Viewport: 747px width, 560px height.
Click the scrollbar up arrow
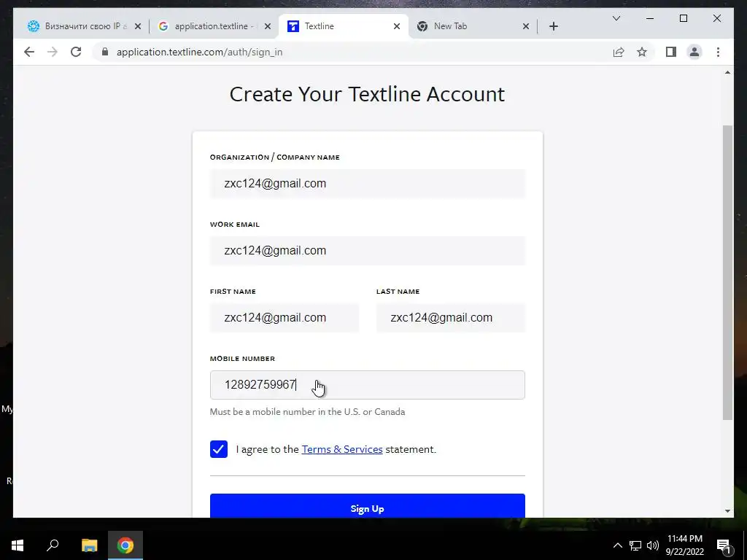[x=727, y=72]
